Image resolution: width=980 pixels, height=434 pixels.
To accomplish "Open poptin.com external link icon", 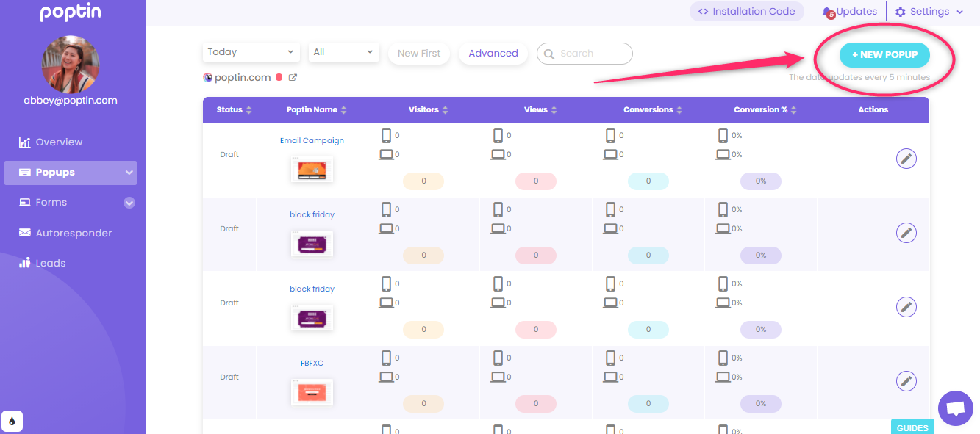I will (293, 78).
